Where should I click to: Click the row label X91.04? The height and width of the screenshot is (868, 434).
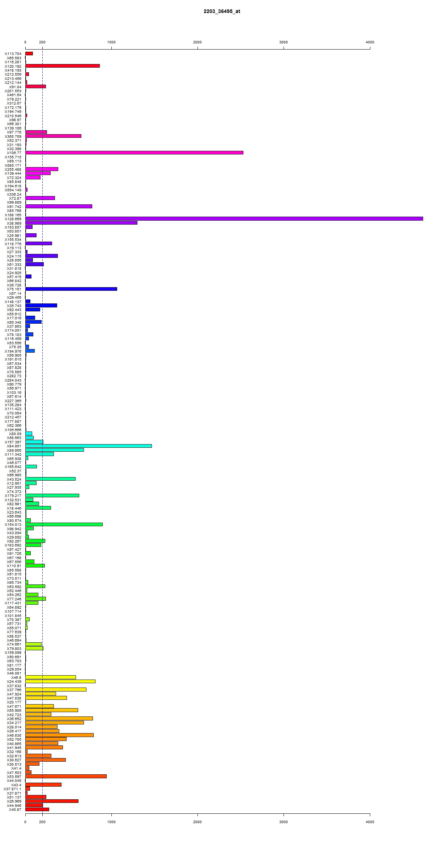tap(15, 87)
